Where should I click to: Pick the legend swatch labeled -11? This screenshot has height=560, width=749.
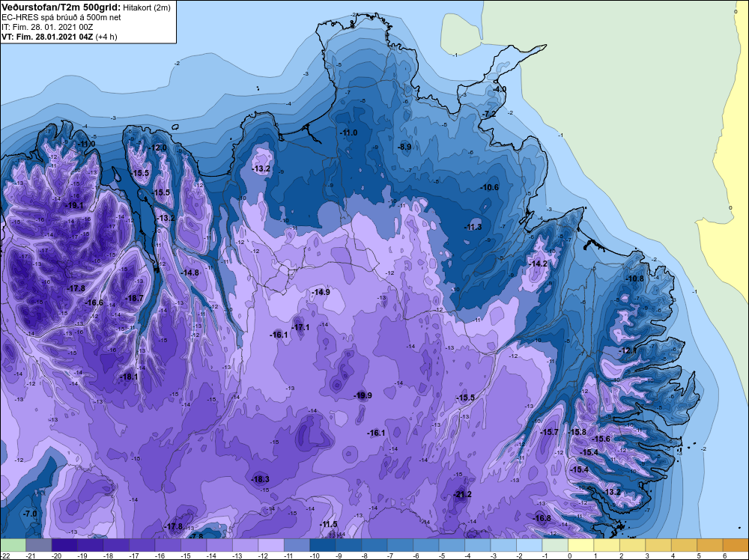[x=297, y=545]
